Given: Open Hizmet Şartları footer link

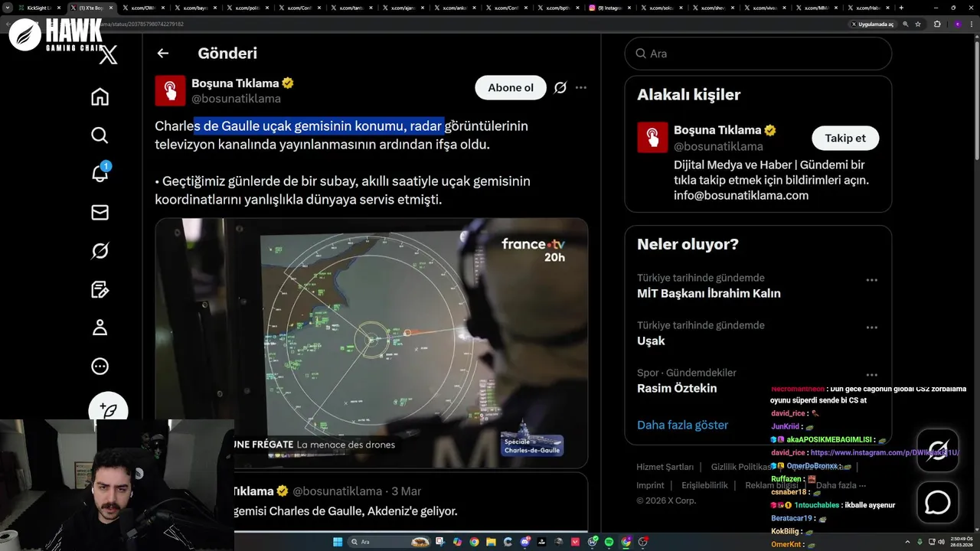Looking at the screenshot, I should coord(665,467).
